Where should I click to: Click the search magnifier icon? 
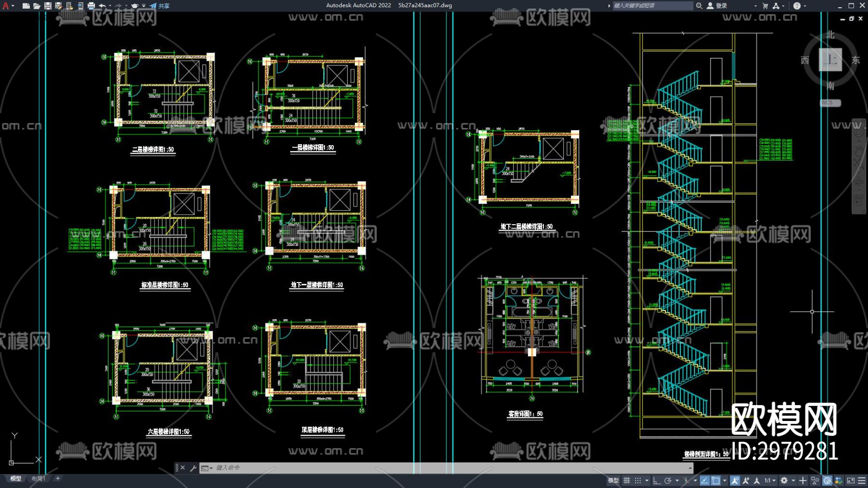point(699,6)
